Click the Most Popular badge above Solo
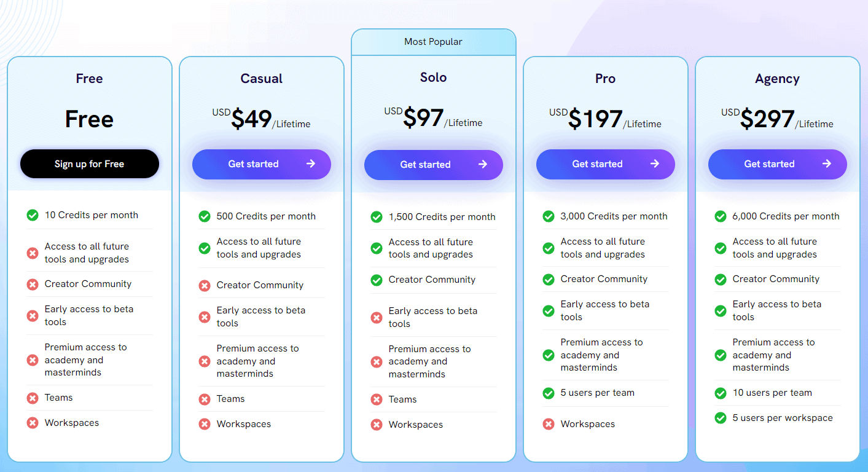The width and height of the screenshot is (868, 472). (434, 42)
